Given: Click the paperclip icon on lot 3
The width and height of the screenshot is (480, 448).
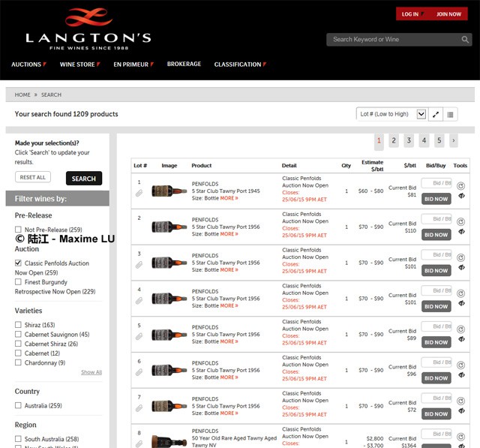Looking at the screenshot, I should click(139, 265).
